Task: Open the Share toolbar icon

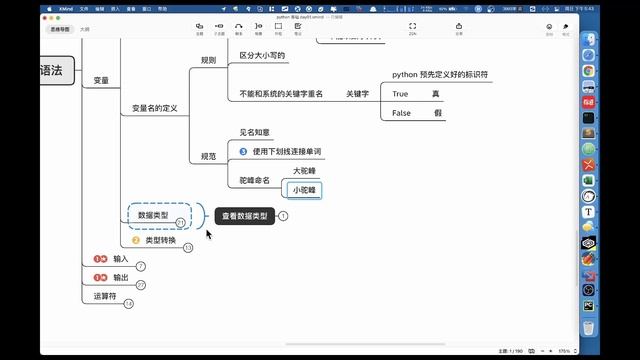Action: 459,27
